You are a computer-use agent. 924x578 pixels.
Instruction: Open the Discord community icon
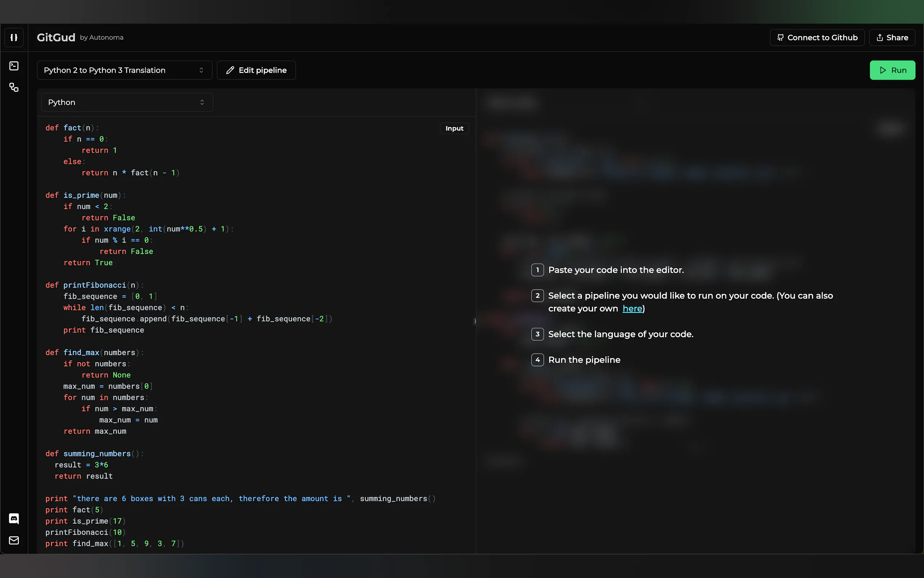pyautogui.click(x=14, y=518)
